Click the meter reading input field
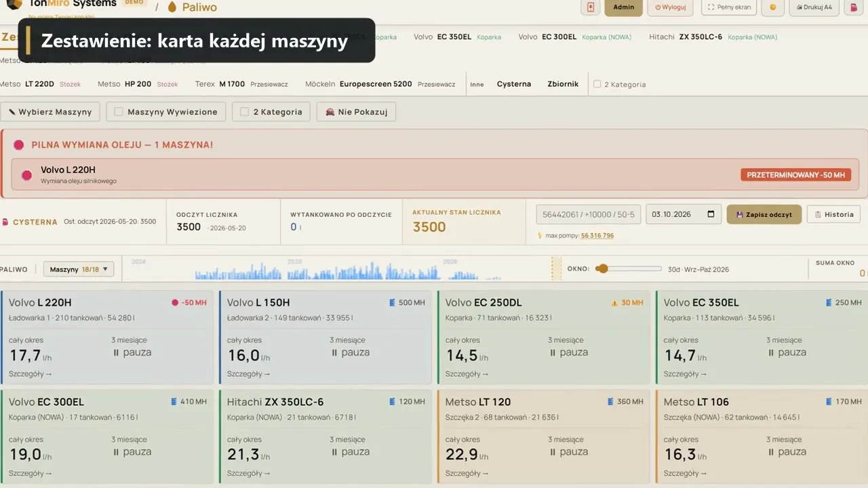The width and height of the screenshot is (868, 488). click(588, 214)
